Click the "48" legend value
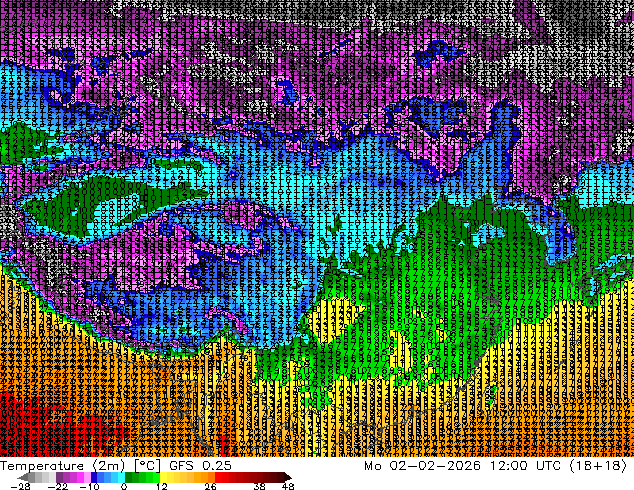The height and width of the screenshot is (490, 634). (x=288, y=486)
